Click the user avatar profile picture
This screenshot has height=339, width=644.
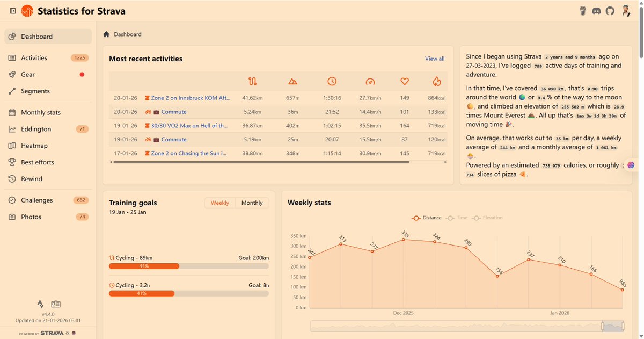tap(625, 11)
